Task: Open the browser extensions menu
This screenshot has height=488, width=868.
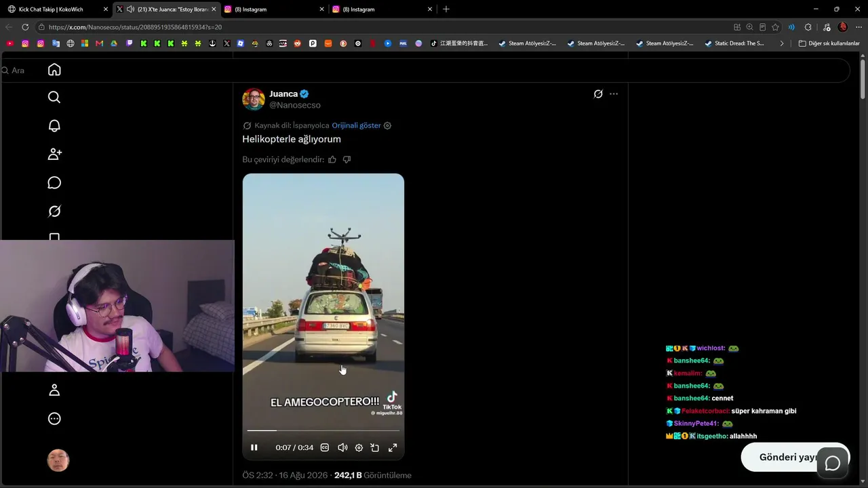Action: click(x=808, y=27)
